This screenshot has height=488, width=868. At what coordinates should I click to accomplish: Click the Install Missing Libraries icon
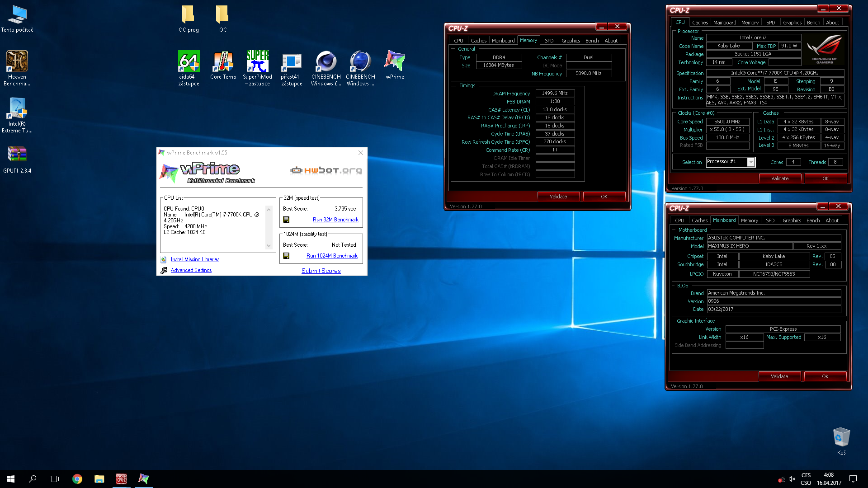point(163,259)
